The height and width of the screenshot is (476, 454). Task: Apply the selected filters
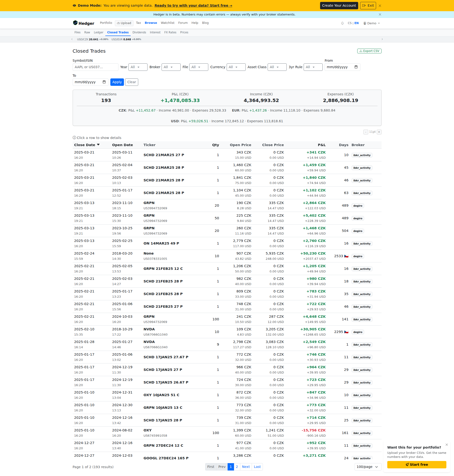117,82
